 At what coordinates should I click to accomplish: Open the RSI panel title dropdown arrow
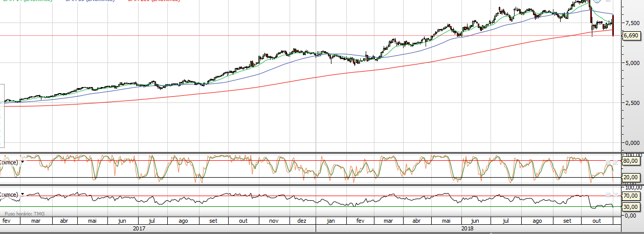23,195
